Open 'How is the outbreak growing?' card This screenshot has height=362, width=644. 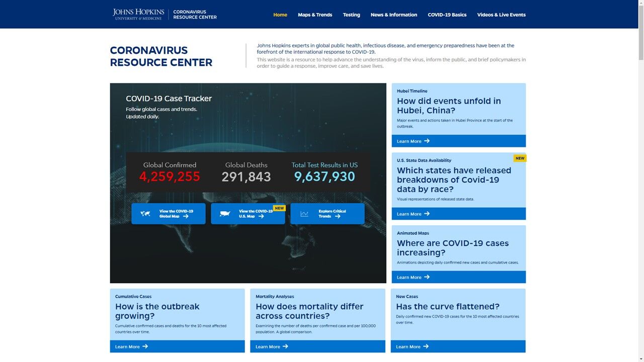157,311
